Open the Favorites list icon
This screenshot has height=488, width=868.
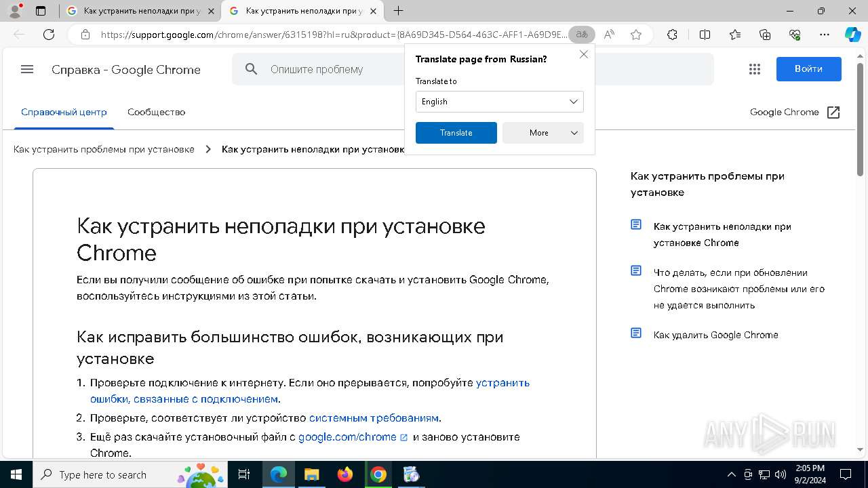click(x=735, y=35)
